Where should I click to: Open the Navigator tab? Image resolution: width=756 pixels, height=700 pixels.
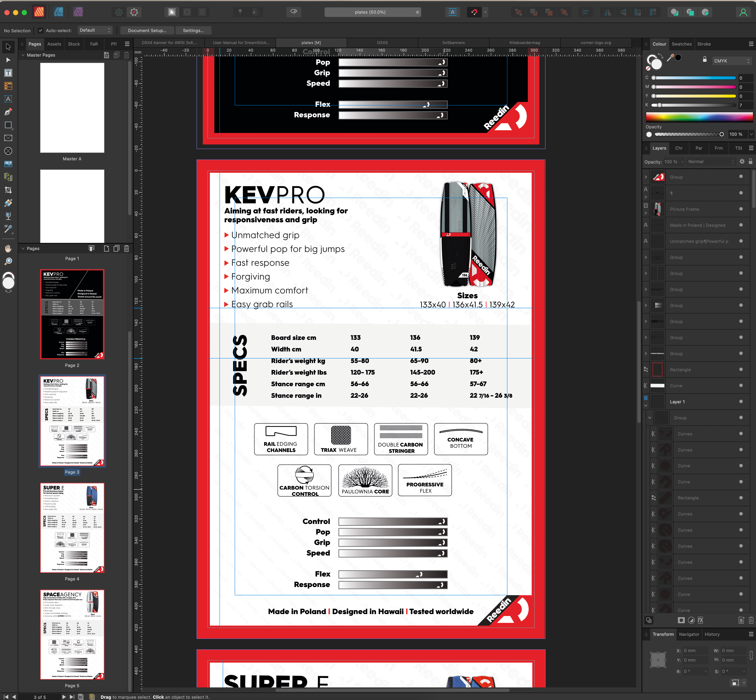click(689, 634)
